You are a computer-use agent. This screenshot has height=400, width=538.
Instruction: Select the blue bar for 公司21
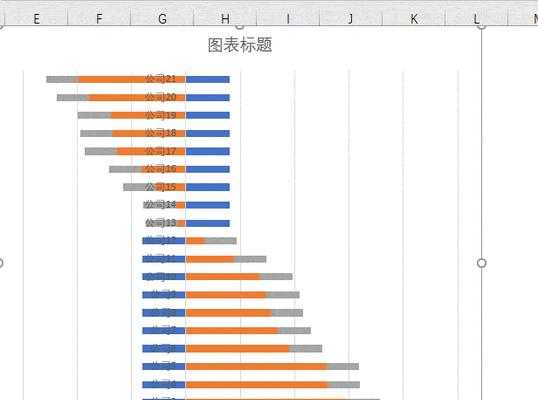coord(208,80)
